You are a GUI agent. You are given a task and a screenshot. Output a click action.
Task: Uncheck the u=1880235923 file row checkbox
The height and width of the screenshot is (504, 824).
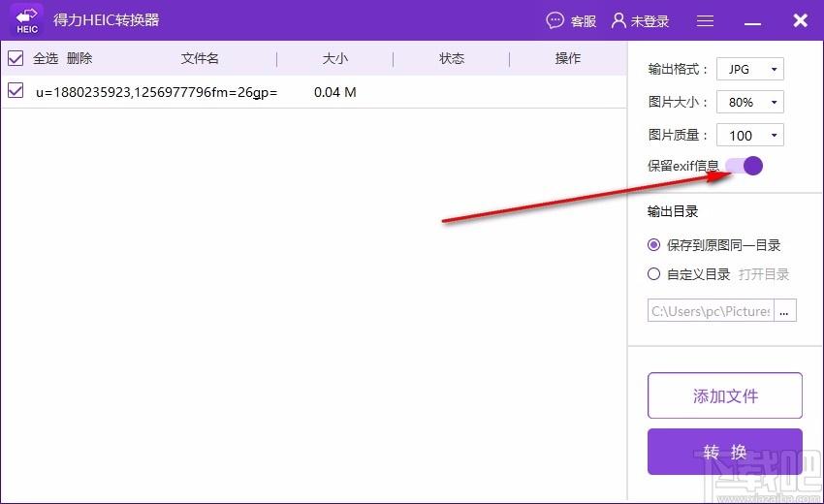[x=16, y=91]
